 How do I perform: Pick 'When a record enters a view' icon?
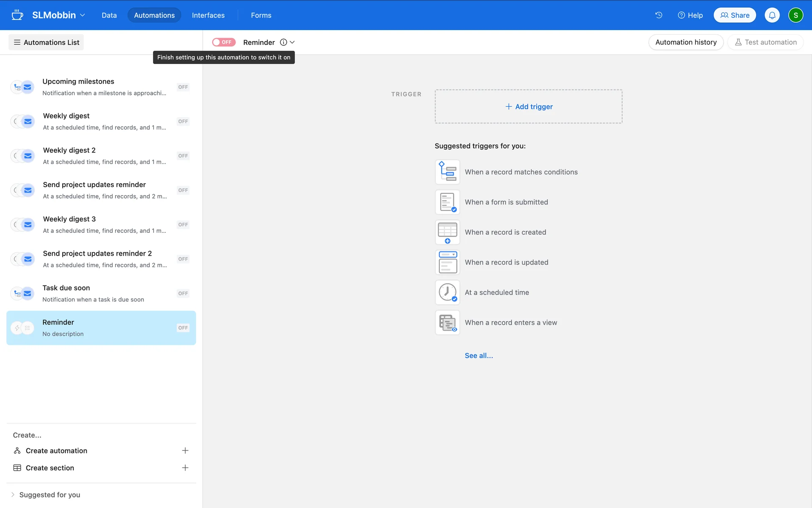pos(447,323)
